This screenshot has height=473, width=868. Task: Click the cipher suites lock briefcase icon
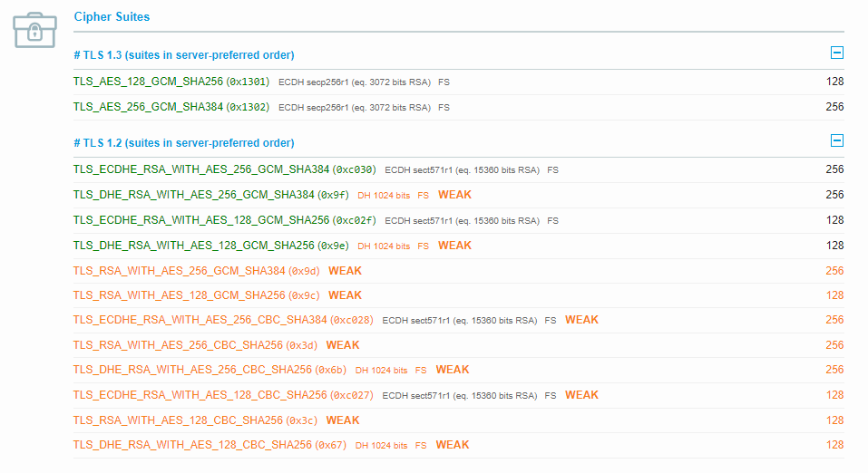pos(34,30)
